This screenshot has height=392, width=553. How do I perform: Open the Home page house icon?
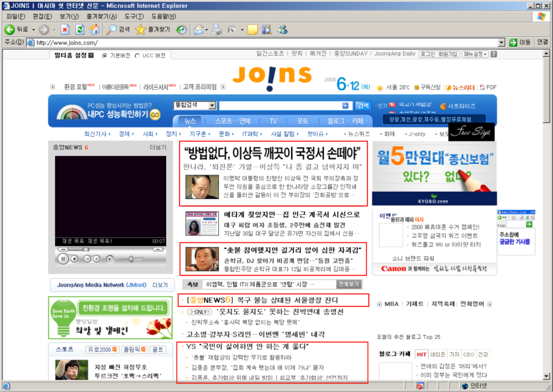pos(94,30)
